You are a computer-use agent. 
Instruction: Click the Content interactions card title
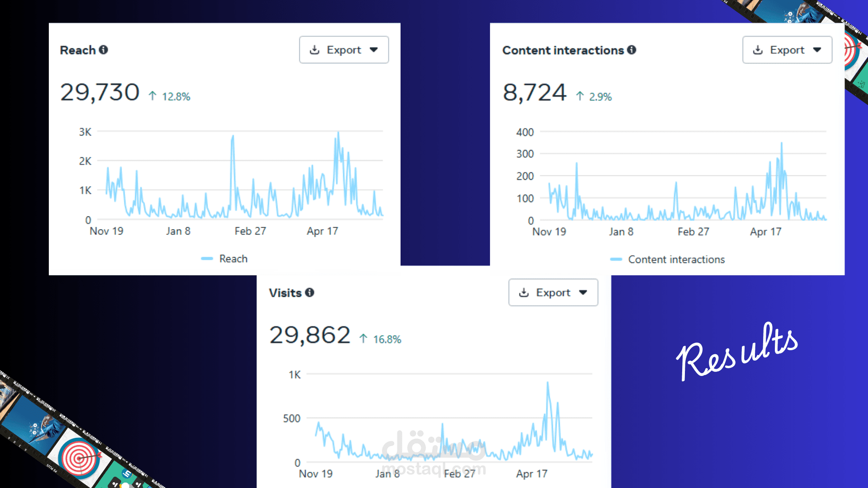point(563,50)
